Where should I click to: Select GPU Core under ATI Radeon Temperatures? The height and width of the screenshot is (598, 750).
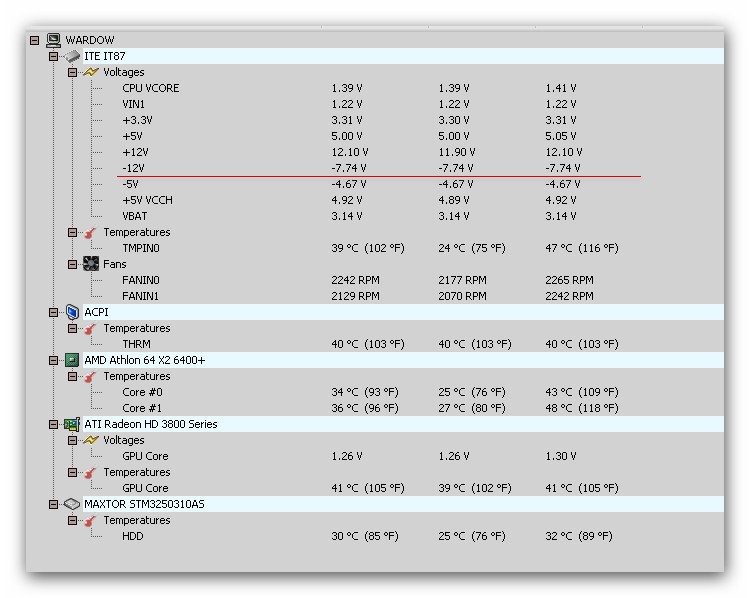(145, 488)
